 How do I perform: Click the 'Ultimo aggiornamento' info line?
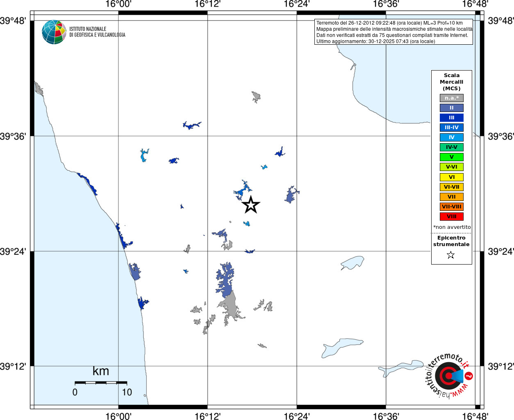tap(376, 41)
